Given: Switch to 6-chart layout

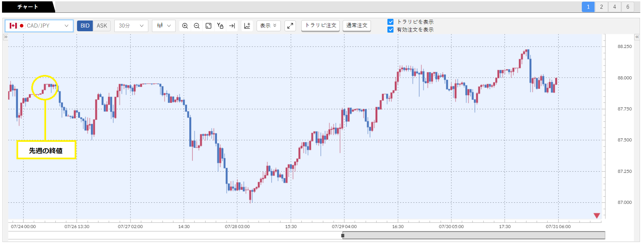Looking at the screenshot, I should coord(628,7).
